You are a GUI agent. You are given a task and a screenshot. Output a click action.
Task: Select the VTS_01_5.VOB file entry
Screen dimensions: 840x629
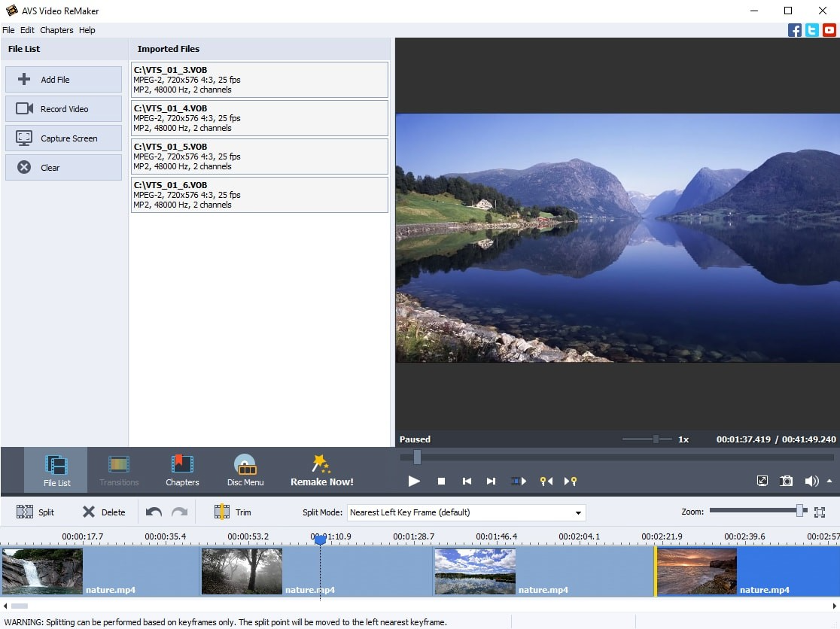point(259,156)
